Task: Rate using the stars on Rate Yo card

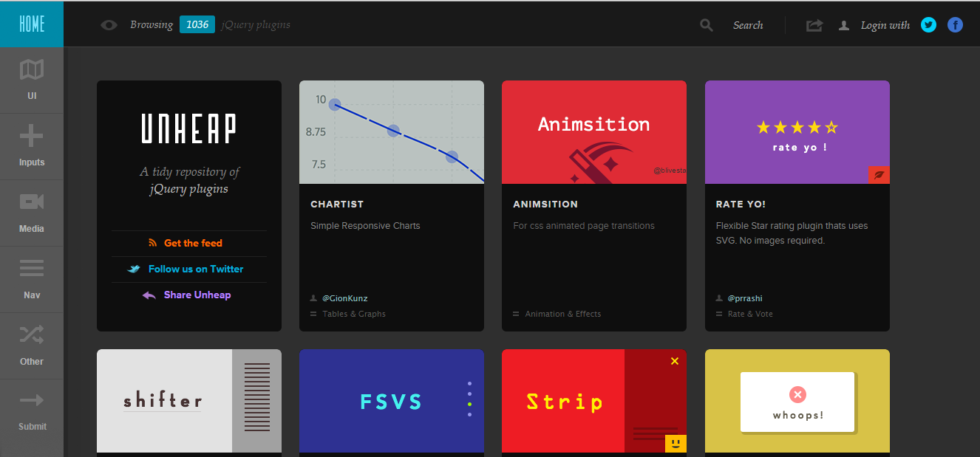Action: pyautogui.click(x=797, y=126)
